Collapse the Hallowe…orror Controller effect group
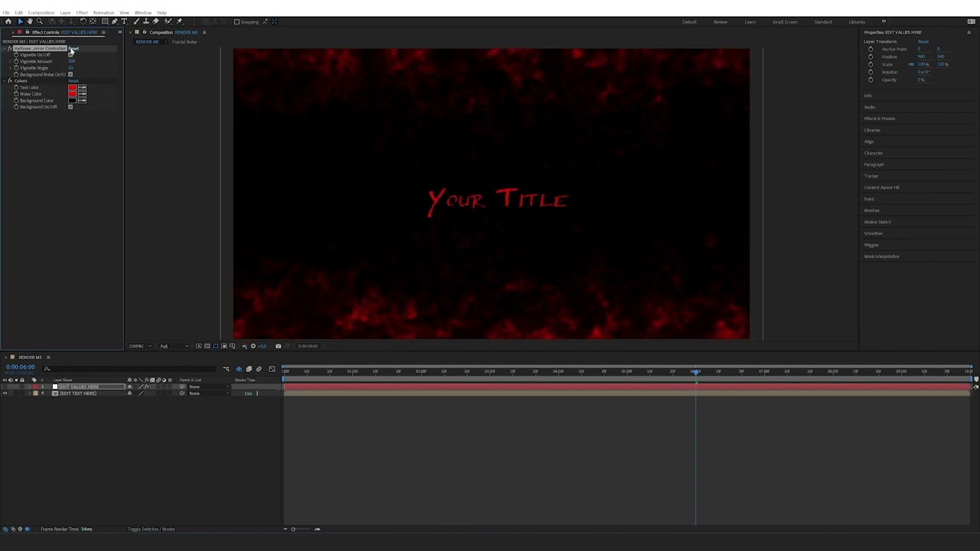Image resolution: width=980 pixels, height=551 pixels. (x=5, y=48)
